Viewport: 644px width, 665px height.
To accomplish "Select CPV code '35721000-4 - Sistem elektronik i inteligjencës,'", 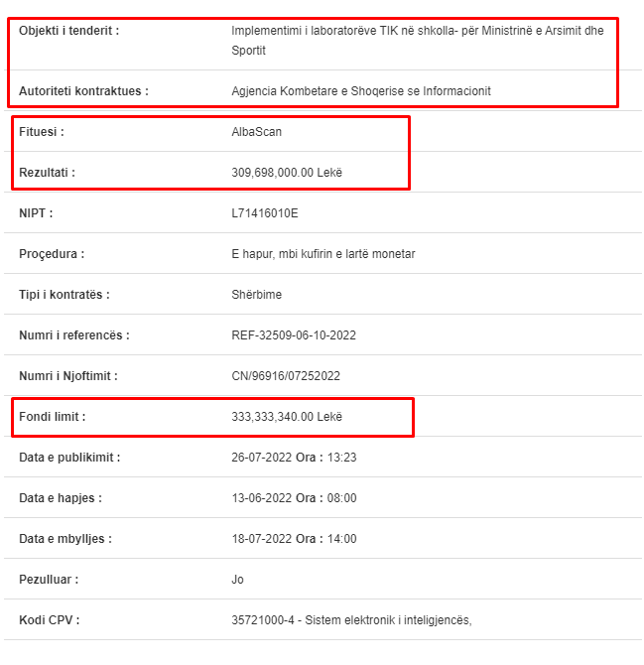I will pyautogui.click(x=351, y=620).
